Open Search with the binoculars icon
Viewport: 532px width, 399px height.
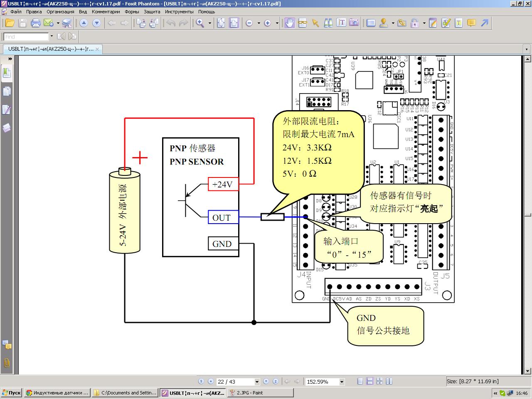click(x=328, y=23)
